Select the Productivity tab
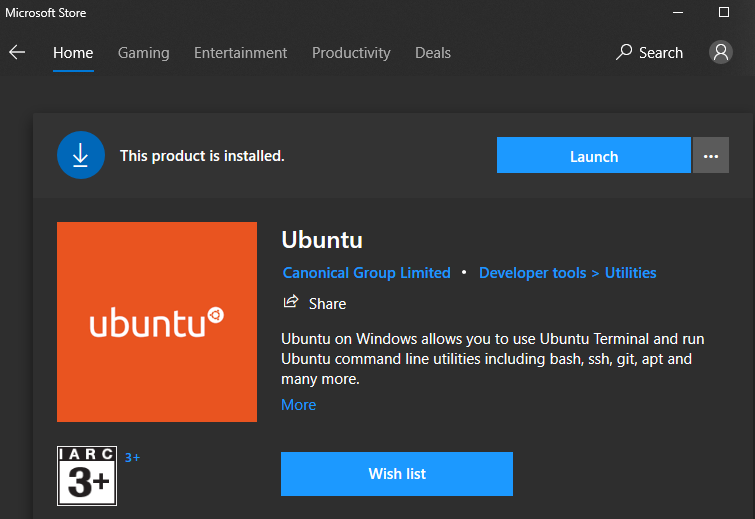Screen dimensions: 755x519 351,52
